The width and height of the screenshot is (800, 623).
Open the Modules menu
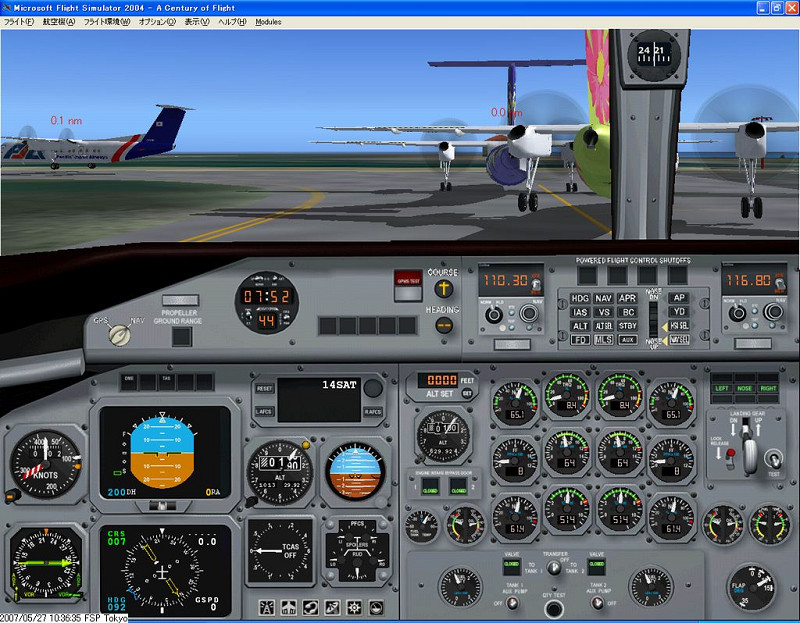[x=268, y=22]
